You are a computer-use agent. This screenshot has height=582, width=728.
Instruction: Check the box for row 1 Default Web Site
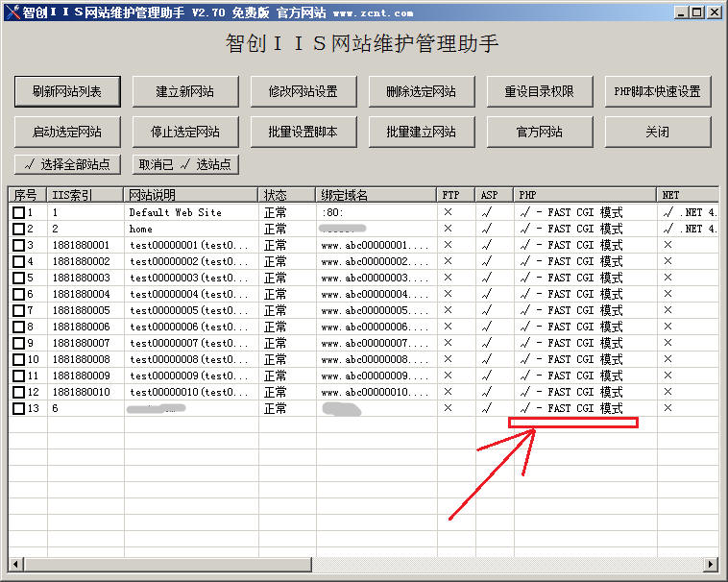coord(18,212)
